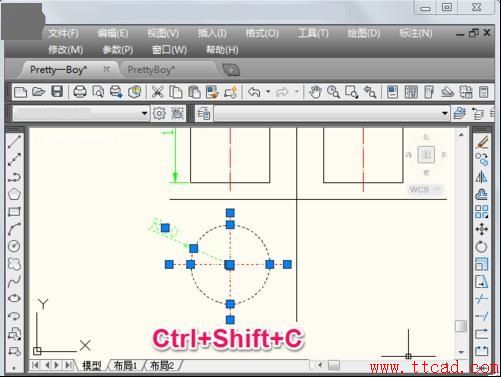Viewport: 501px width, 377px height.
Task: Switch to the PrettyBoy* drawing tab
Action: [151, 70]
